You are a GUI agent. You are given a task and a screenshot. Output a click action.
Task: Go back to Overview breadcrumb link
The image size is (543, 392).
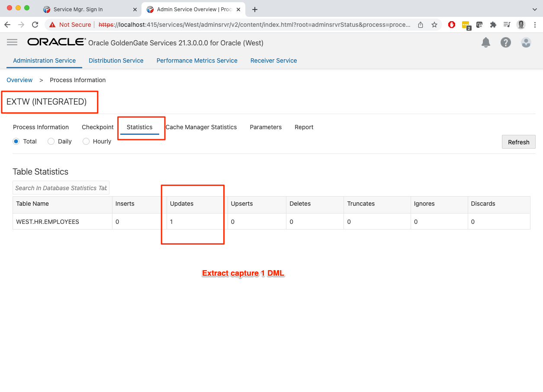point(19,80)
